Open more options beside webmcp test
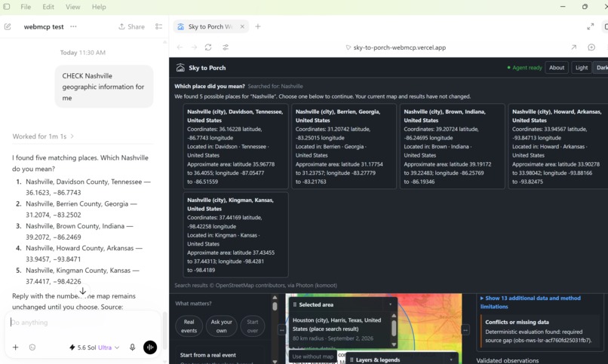Viewport: 608px width, 364px height. pyautogui.click(x=73, y=26)
